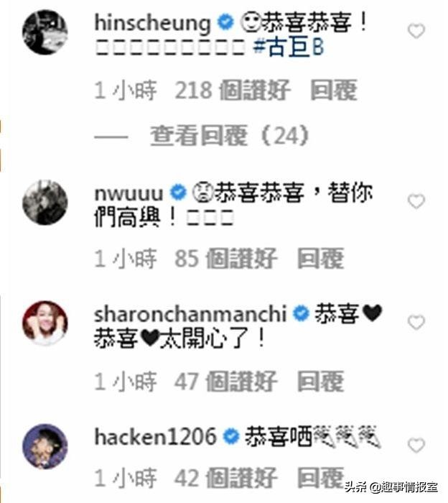View the 218 個讚好 likes list
The height and width of the screenshot is (503, 448).
point(233,90)
